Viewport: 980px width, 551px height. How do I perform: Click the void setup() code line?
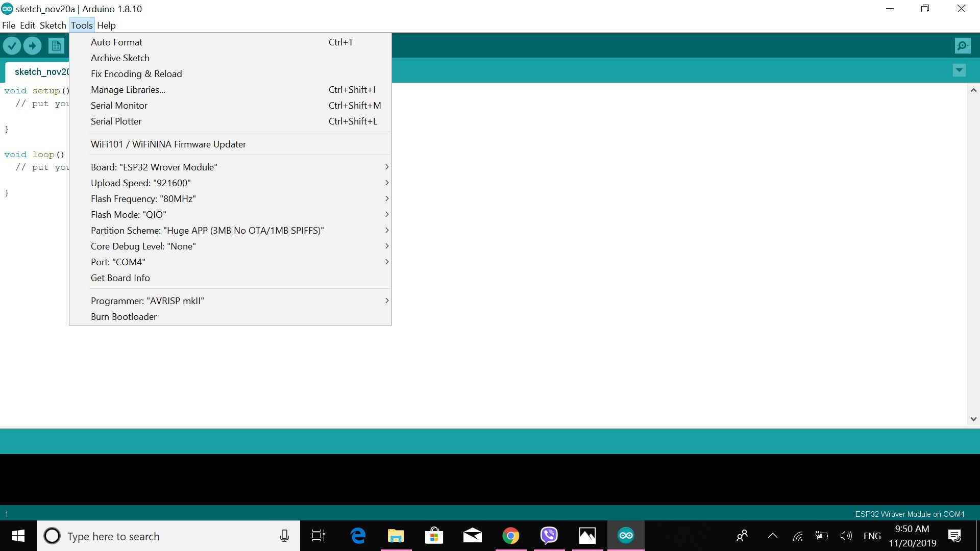coord(36,91)
